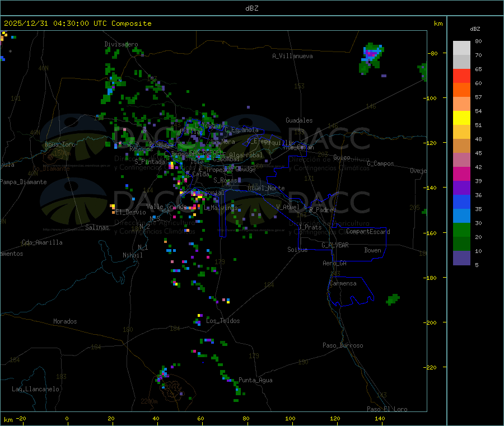Click the green echo east of Carmensa
Image resolution: width=504 pixels, height=426 pixels.
[x=393, y=299]
